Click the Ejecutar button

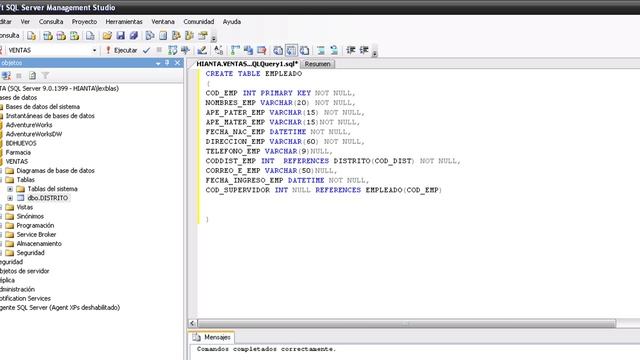point(121,50)
